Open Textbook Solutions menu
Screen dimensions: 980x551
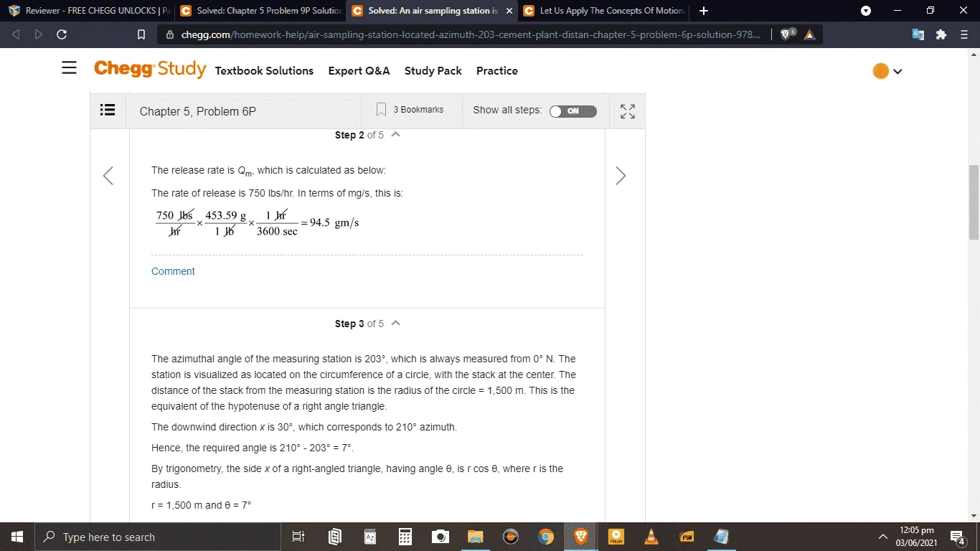pos(264,70)
